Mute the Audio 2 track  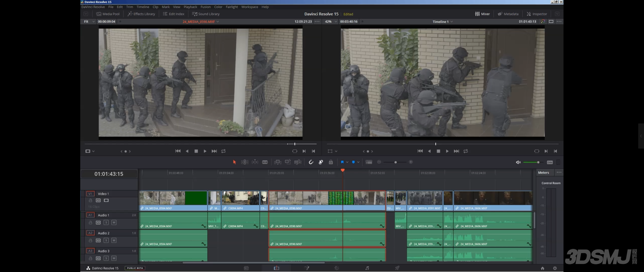coord(114,240)
